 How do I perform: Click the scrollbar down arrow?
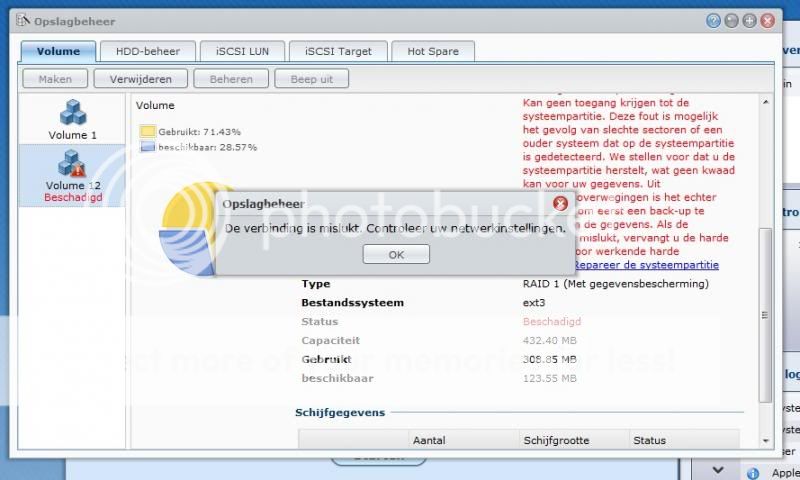click(766, 439)
